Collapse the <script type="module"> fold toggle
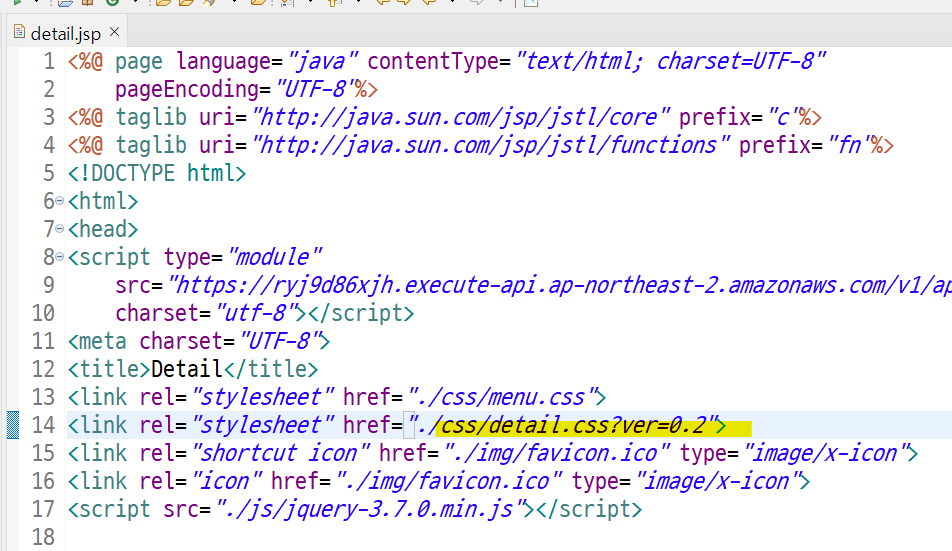Image resolution: width=952 pixels, height=551 pixels. [x=60, y=257]
